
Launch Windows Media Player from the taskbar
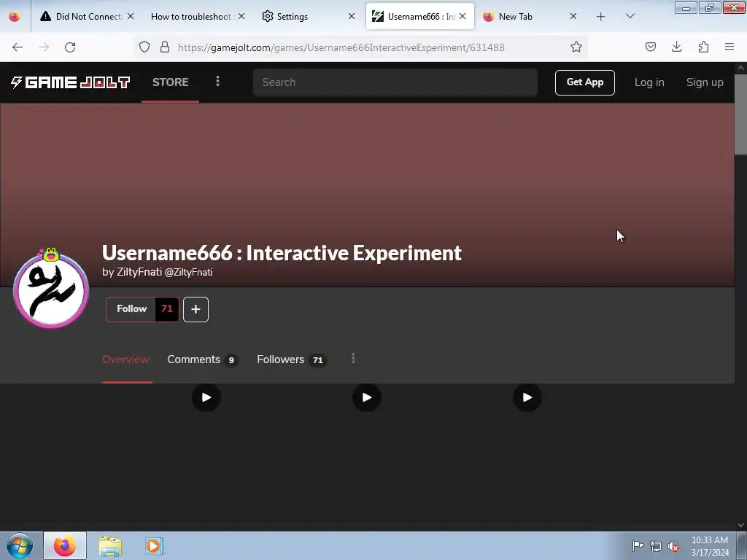[155, 546]
